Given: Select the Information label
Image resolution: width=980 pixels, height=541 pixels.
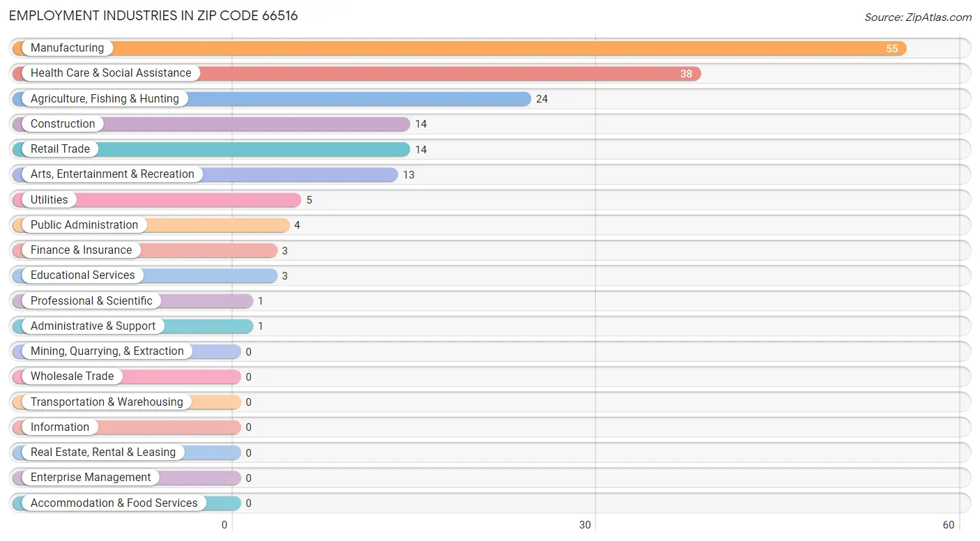Looking at the screenshot, I should click(x=60, y=427).
